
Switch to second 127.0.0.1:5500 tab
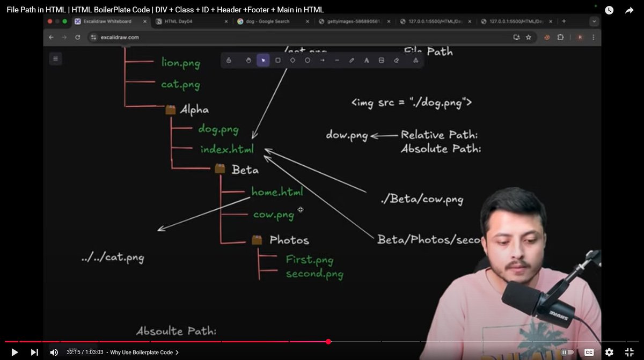pos(516,21)
